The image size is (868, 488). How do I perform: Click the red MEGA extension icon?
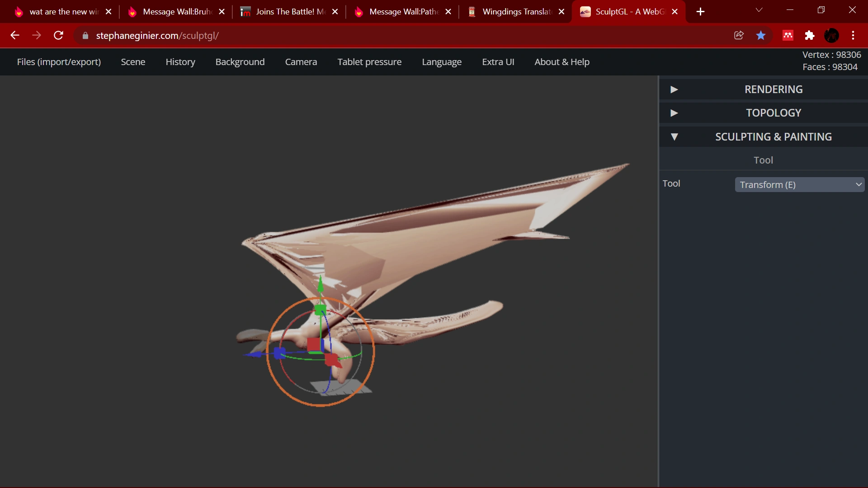[x=788, y=35]
